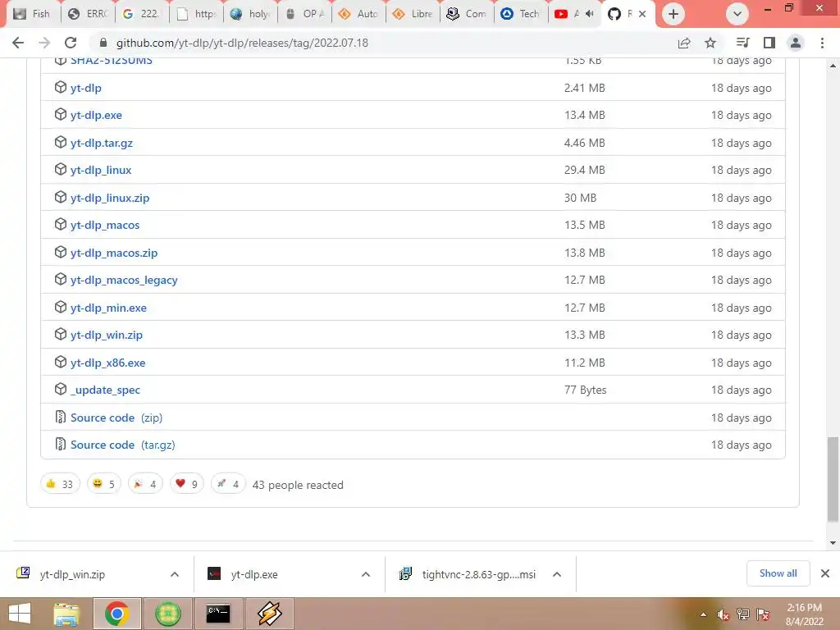Download yt-dlp_x86.exe asset
The height and width of the screenshot is (630, 840).
tap(108, 363)
